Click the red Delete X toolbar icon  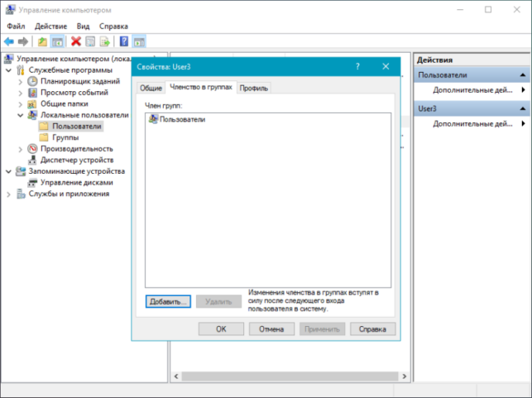click(75, 41)
